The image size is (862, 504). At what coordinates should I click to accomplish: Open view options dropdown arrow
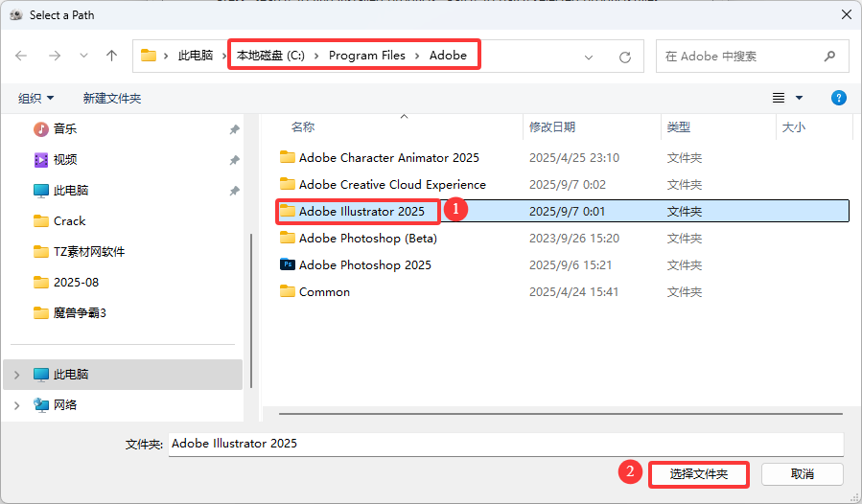(x=799, y=98)
